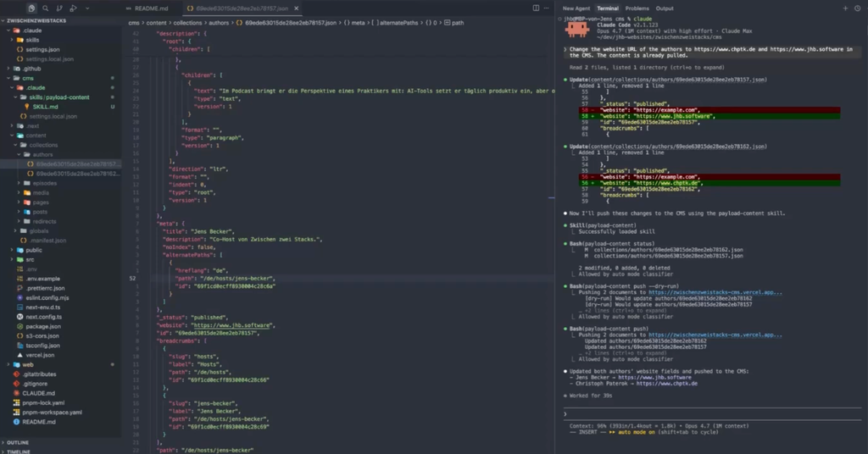Expand the src folder
Viewport: 868px width, 454px height.
coord(30,259)
